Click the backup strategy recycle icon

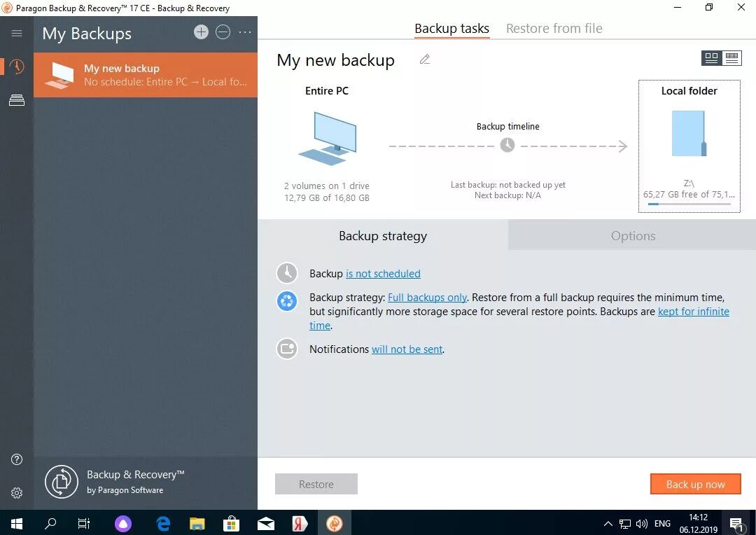pyautogui.click(x=287, y=302)
